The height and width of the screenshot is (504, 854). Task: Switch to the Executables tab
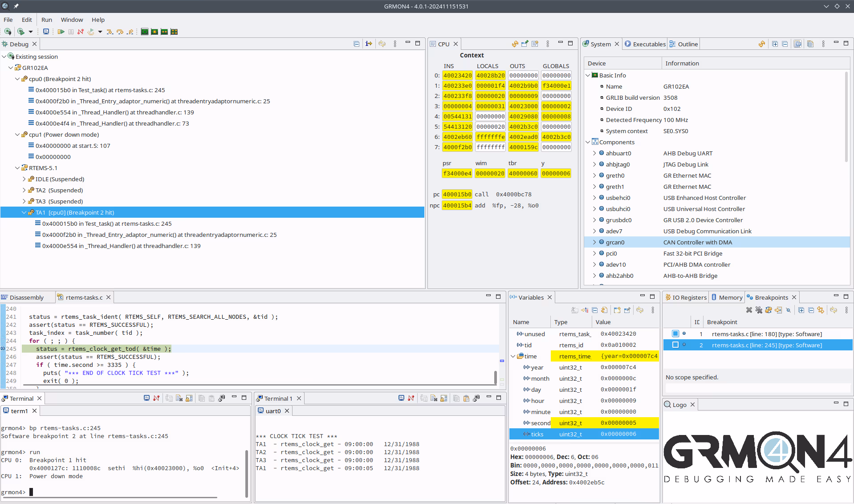pos(645,44)
